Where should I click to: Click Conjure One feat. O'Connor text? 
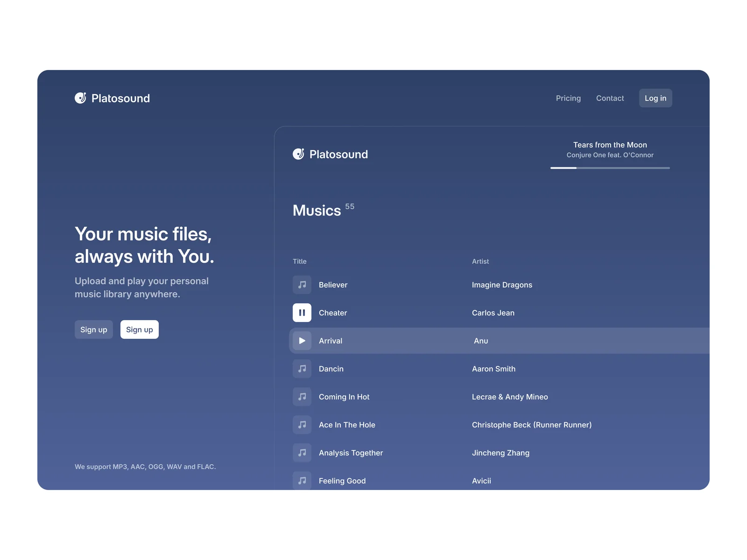click(x=610, y=155)
